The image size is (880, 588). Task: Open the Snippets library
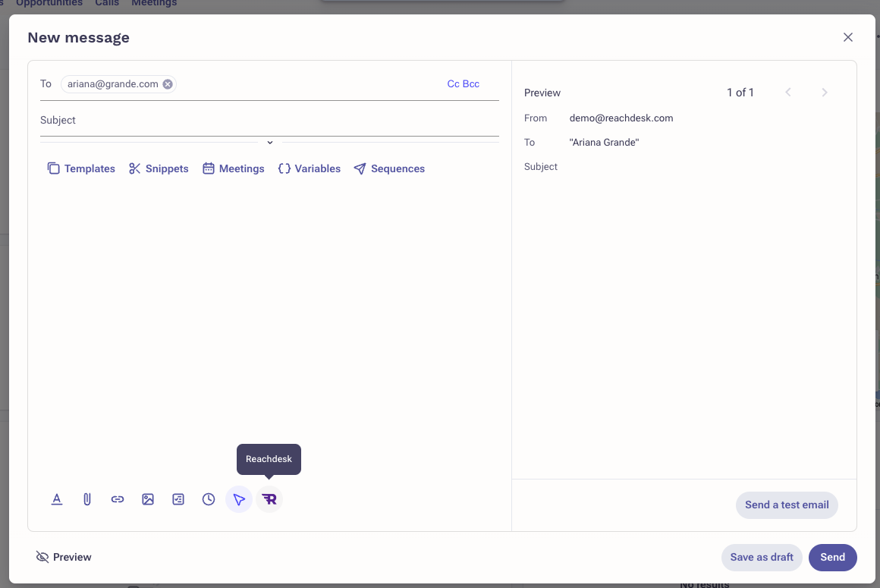pos(159,168)
